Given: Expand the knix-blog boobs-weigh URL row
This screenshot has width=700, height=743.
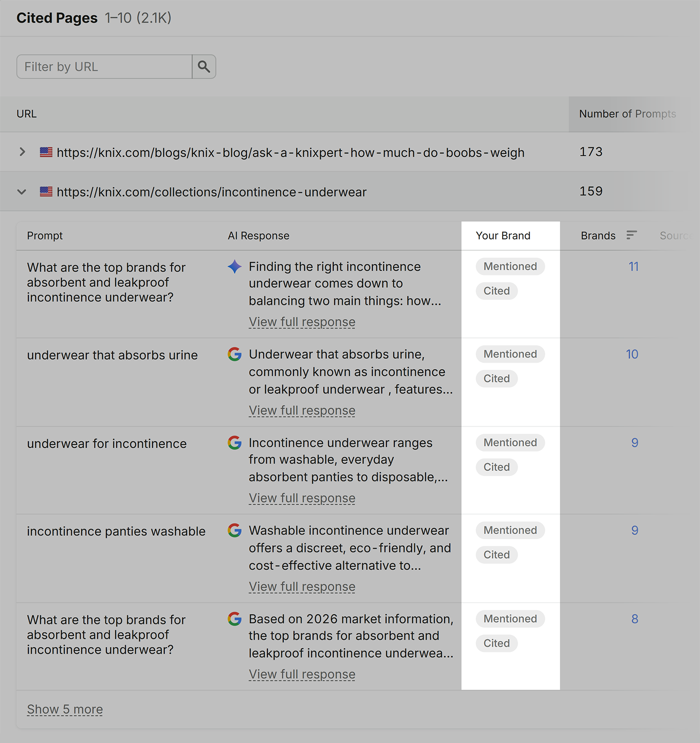Looking at the screenshot, I should click(22, 152).
